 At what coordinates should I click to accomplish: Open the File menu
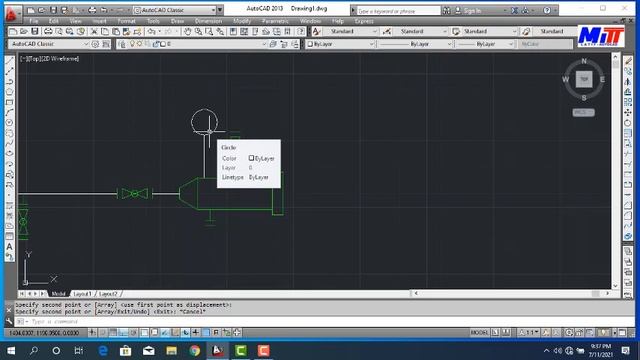click(x=34, y=21)
